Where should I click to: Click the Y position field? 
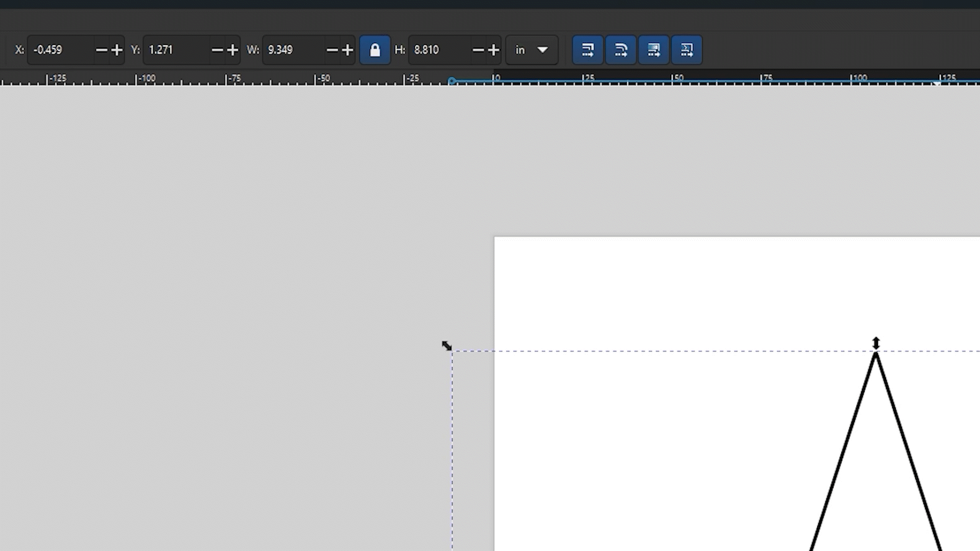pos(177,49)
